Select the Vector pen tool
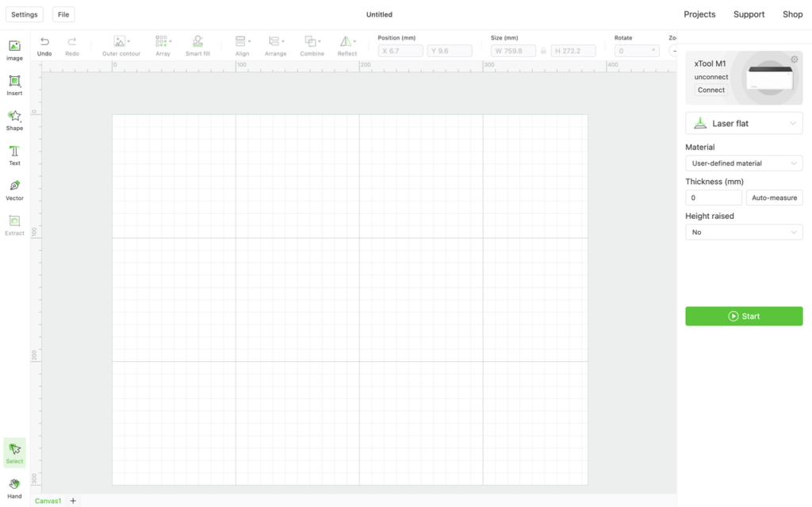 (14, 190)
